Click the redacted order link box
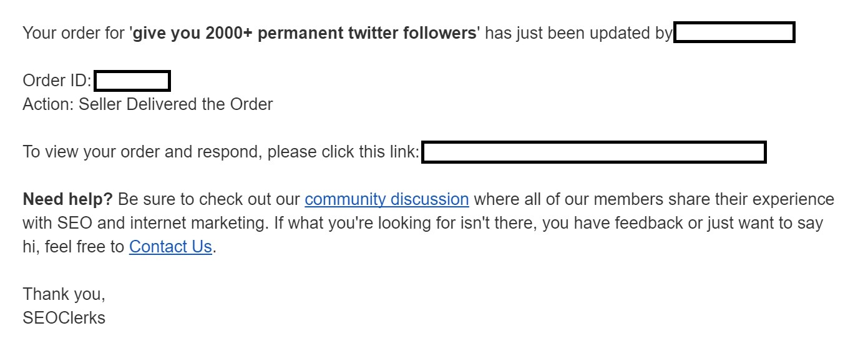This screenshot has width=868, height=343. [594, 152]
